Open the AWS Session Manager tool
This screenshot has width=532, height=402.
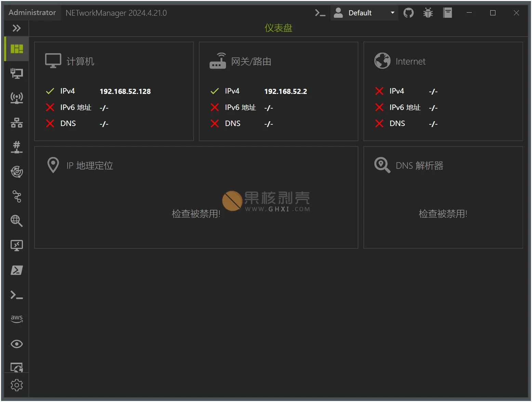click(16, 318)
